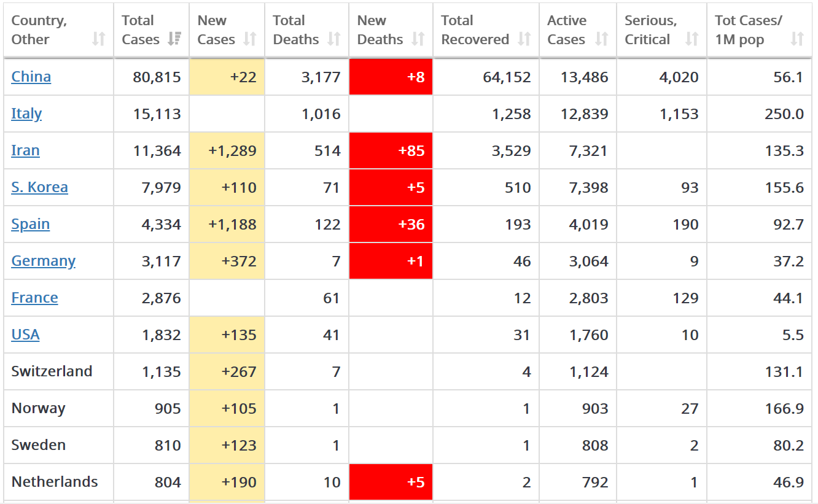Click the New Cases header label

pyautogui.click(x=216, y=30)
